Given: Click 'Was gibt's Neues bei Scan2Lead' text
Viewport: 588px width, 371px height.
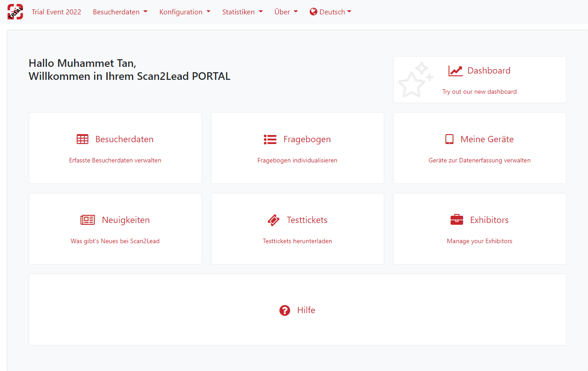Looking at the screenshot, I should (x=115, y=241).
